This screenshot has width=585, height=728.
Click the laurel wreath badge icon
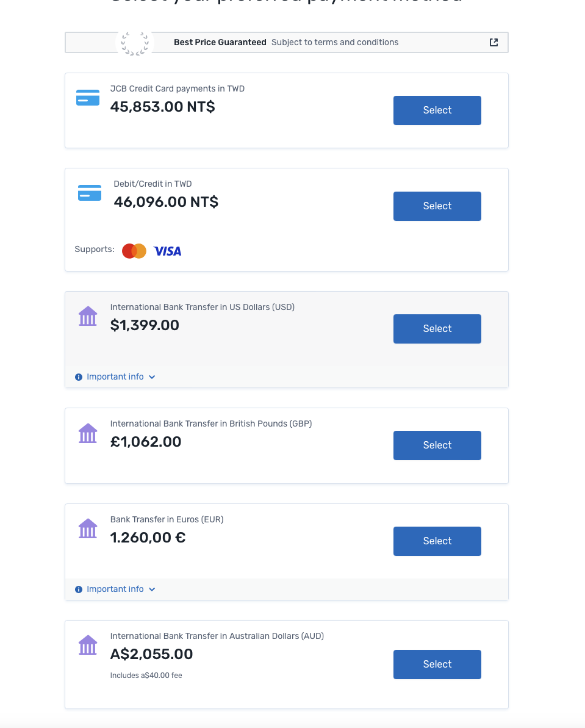pyautogui.click(x=135, y=43)
